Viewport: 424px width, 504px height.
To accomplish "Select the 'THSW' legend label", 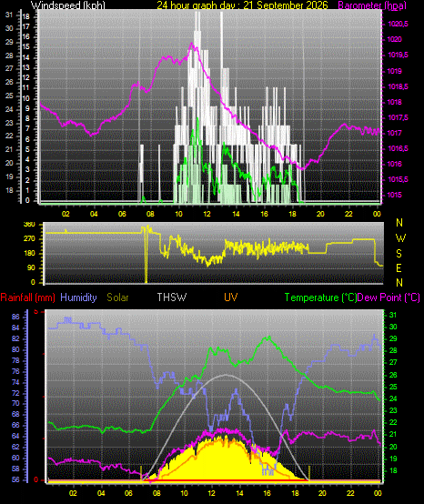I will point(172,297).
